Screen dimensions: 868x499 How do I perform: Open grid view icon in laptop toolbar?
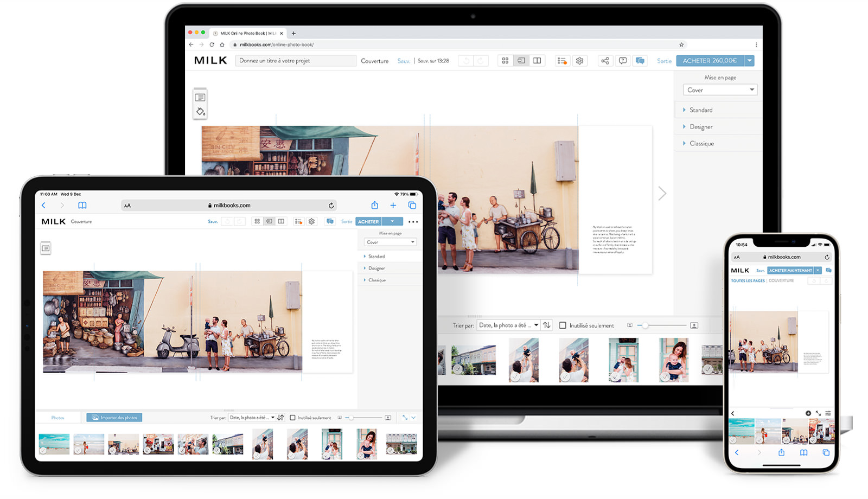505,61
